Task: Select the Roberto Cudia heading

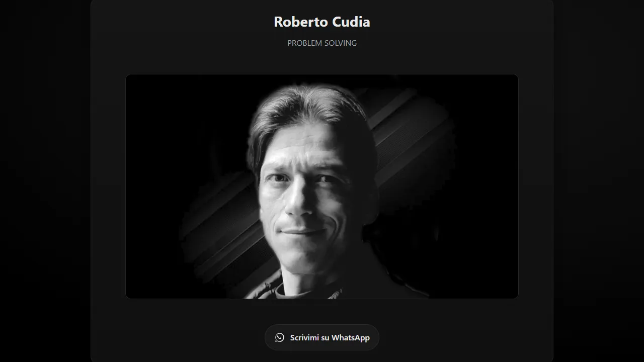Action: pos(322,22)
